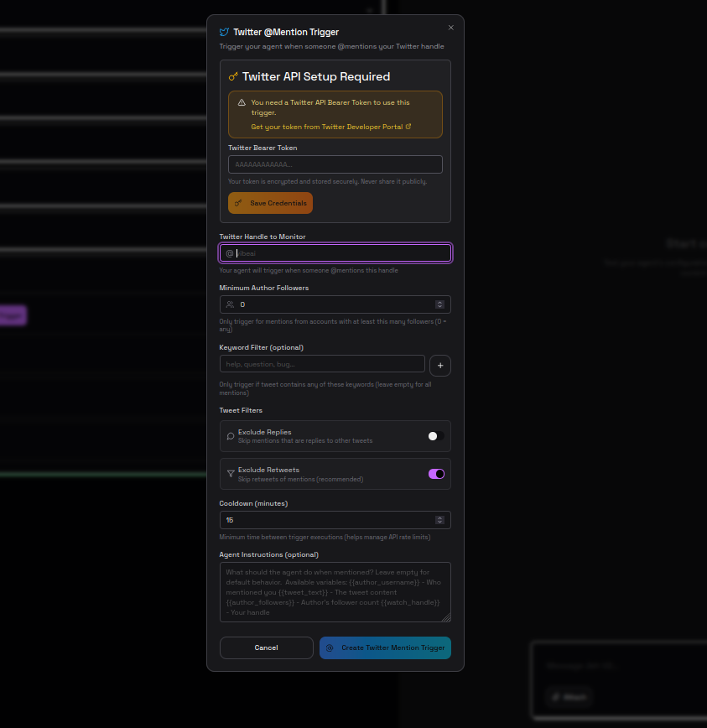
Task: Disable the Exclude Retweets toggle
Action: click(436, 474)
